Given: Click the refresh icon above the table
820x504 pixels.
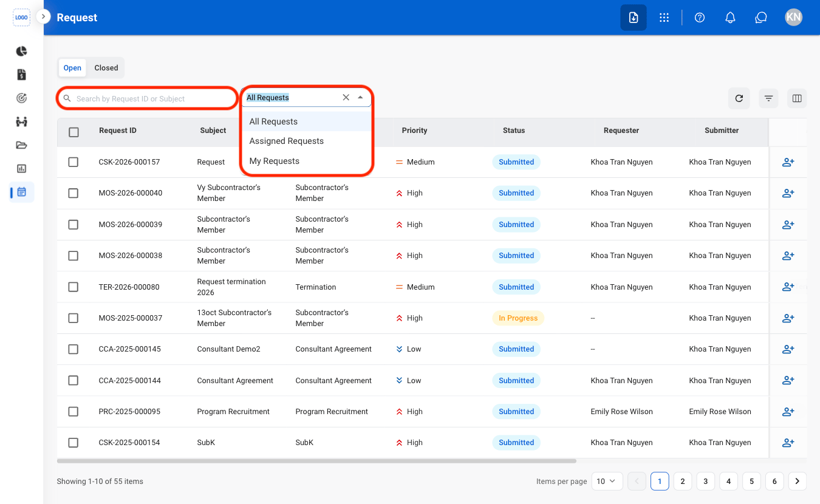Looking at the screenshot, I should pos(739,98).
